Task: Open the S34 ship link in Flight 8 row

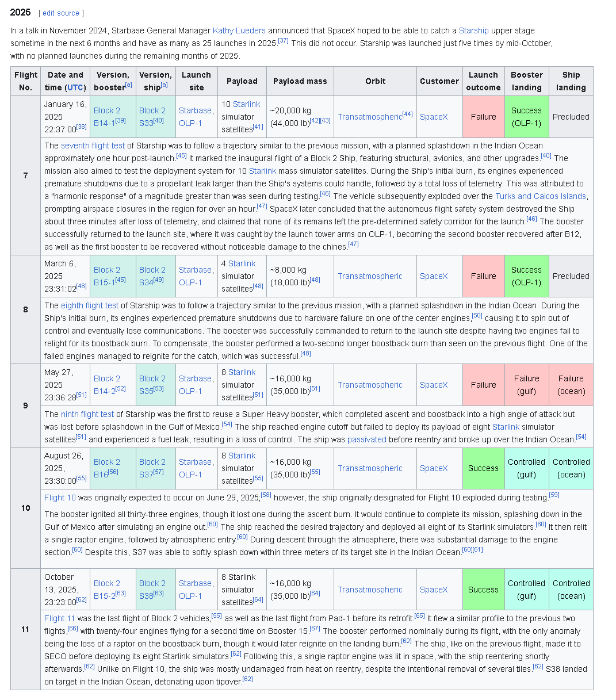Action: (146, 282)
